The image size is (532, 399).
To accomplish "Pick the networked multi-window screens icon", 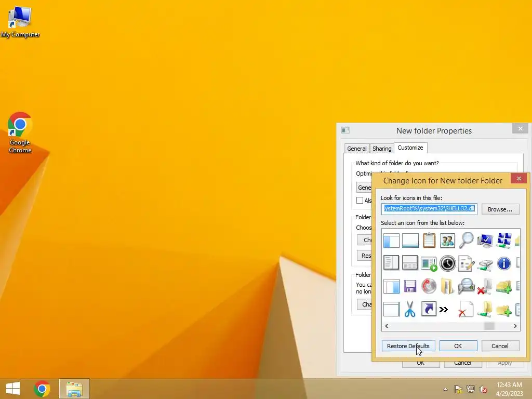I will click(x=504, y=240).
